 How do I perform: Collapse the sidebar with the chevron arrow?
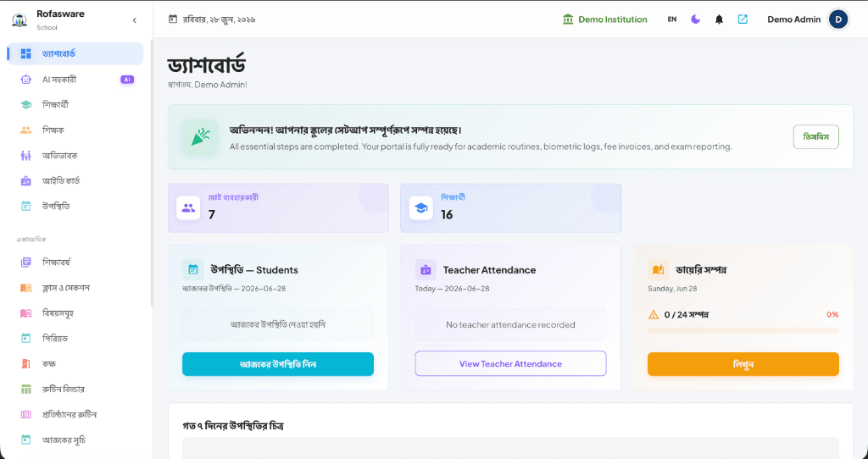[135, 20]
